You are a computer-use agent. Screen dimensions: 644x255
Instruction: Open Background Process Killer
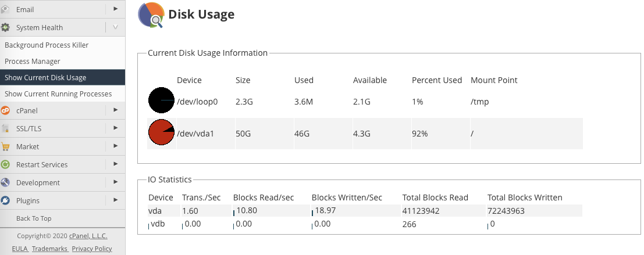pos(47,45)
